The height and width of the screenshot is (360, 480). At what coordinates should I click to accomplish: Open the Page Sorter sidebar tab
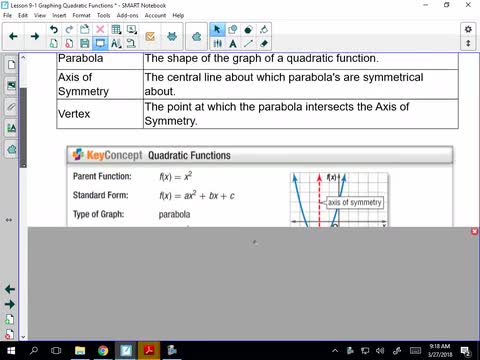pyautogui.click(x=11, y=64)
